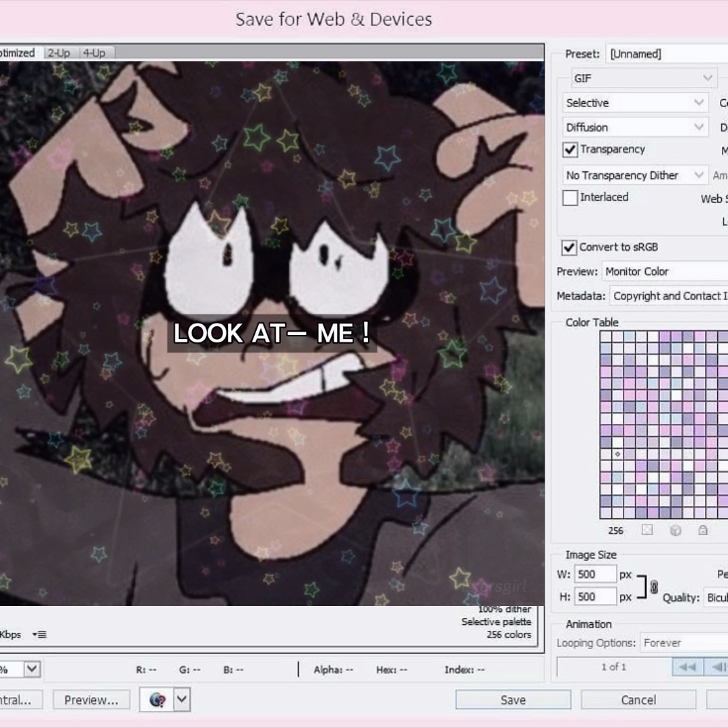Click the preview-in-browser icon
The width and height of the screenshot is (728, 728).
coord(157,699)
